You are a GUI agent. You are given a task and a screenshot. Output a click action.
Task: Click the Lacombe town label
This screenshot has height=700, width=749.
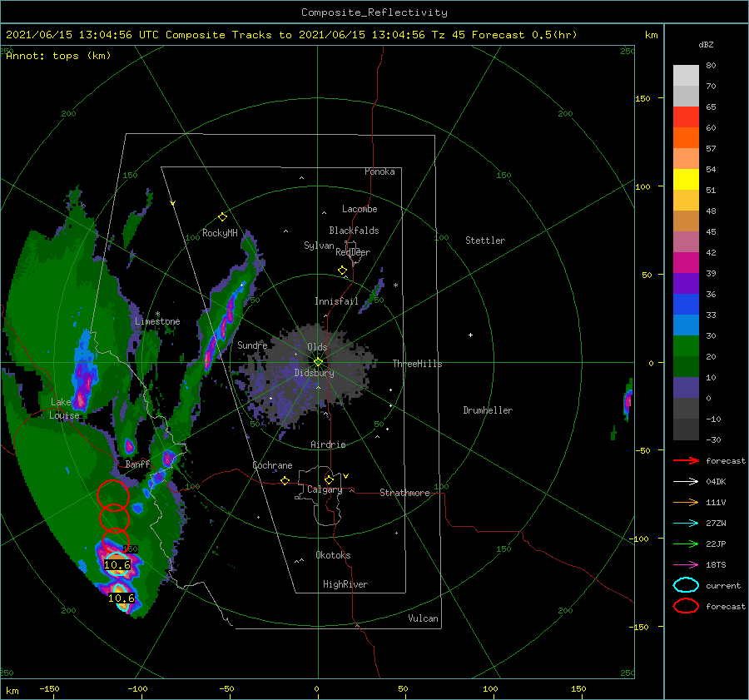point(360,209)
